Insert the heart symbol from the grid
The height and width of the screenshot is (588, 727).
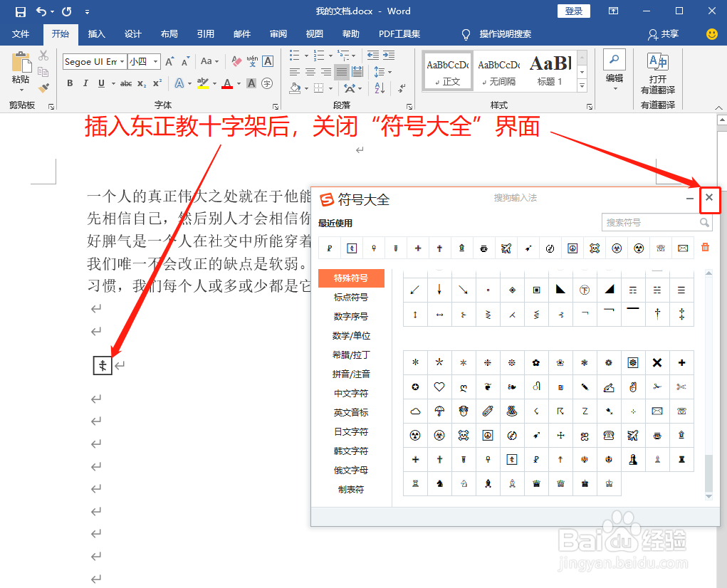click(439, 387)
